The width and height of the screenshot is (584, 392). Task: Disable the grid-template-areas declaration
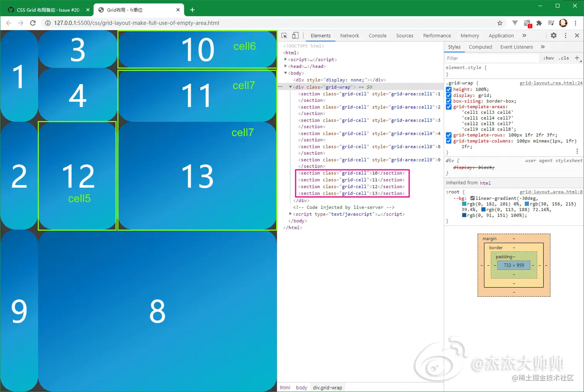[449, 107]
